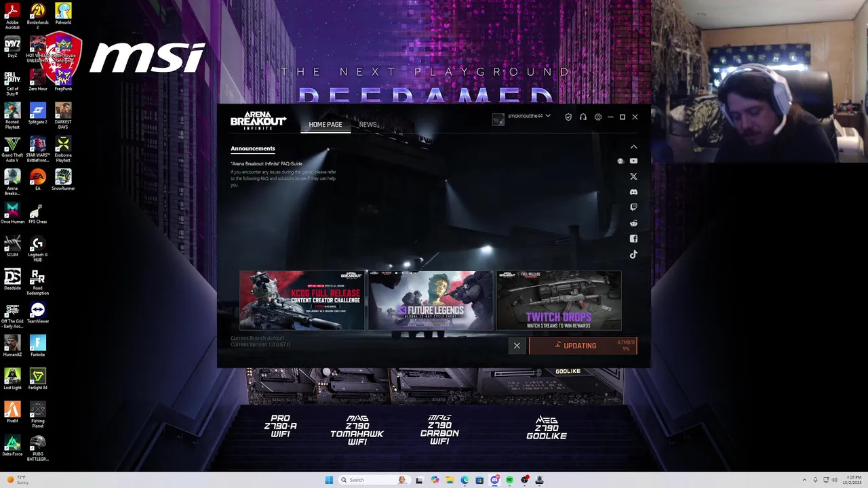Select the PUBG BATTLEGROUNDS desktop shortcut

click(38, 448)
